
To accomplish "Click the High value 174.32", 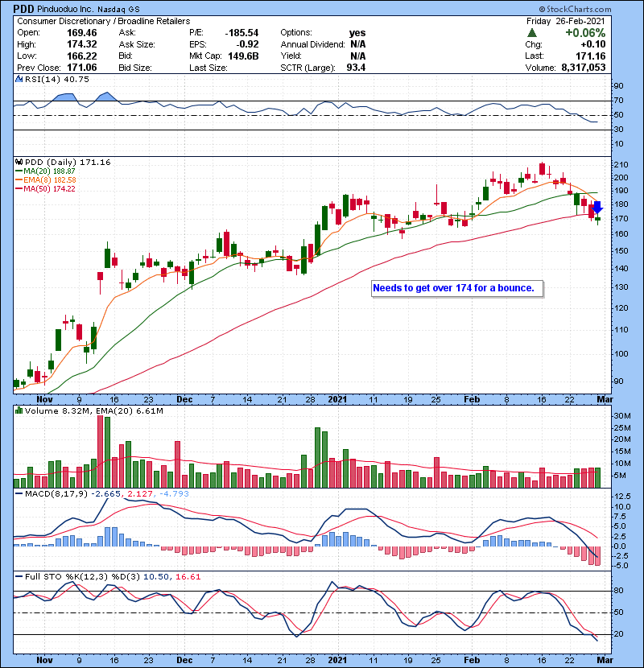I will click(x=82, y=44).
